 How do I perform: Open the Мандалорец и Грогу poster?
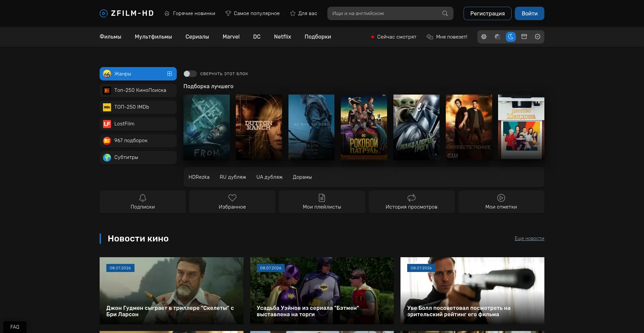[x=416, y=127]
